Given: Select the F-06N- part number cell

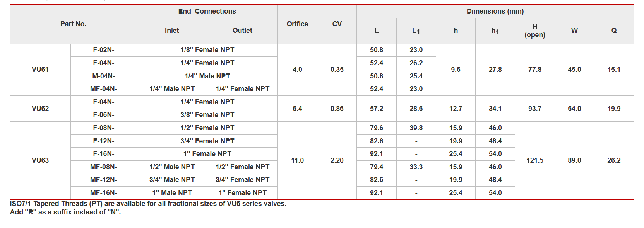Looking at the screenshot, I should click(x=104, y=115).
